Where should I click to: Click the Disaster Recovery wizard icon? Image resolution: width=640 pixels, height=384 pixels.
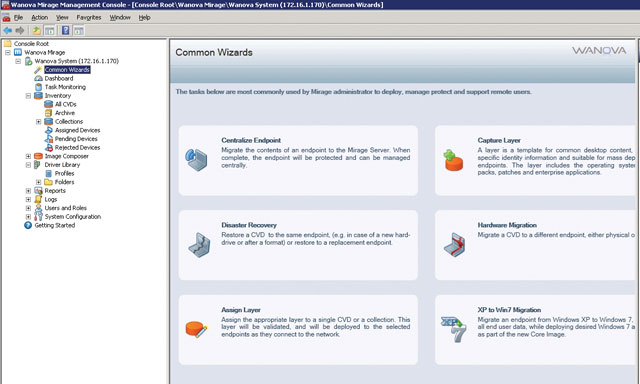tap(199, 245)
